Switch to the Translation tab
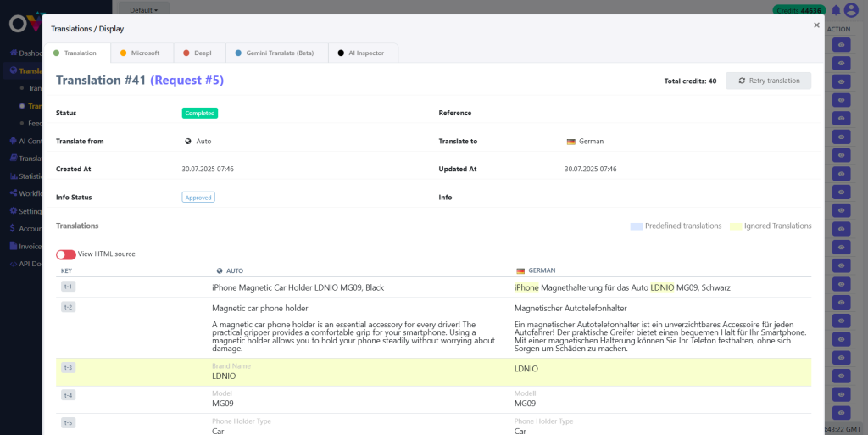Screen dimensions: 868x435 point(77,53)
